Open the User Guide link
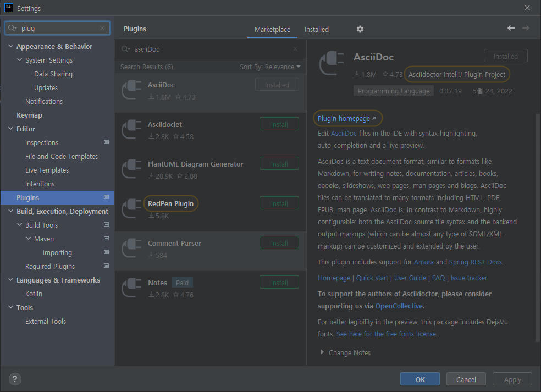 click(410, 278)
